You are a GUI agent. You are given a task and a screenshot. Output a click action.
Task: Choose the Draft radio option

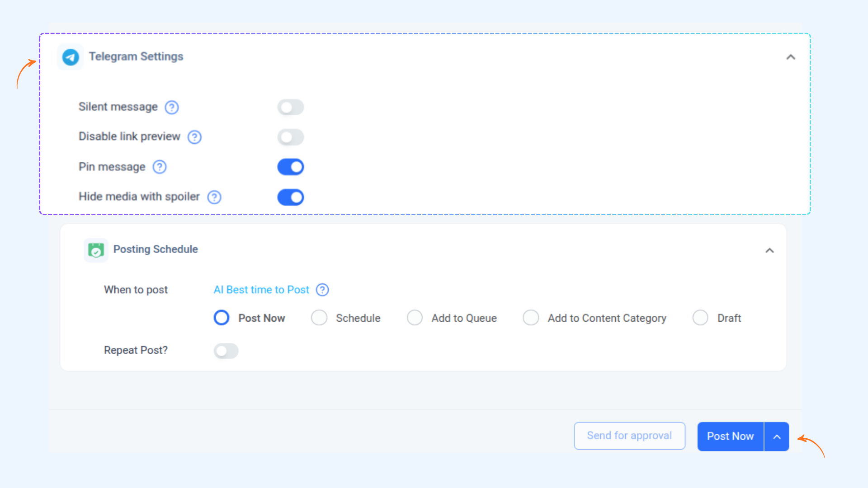(700, 318)
